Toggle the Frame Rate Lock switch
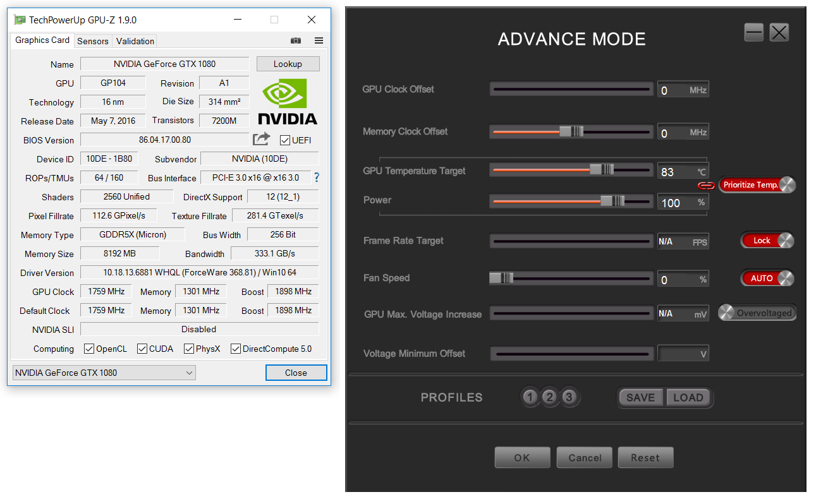This screenshot has width=816, height=504. pos(767,240)
